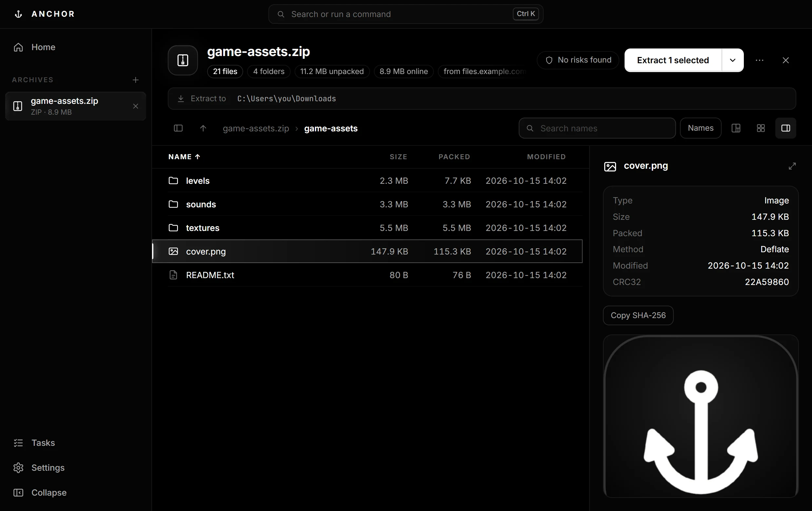
Task: Add a new archive with plus icon
Action: click(x=136, y=80)
